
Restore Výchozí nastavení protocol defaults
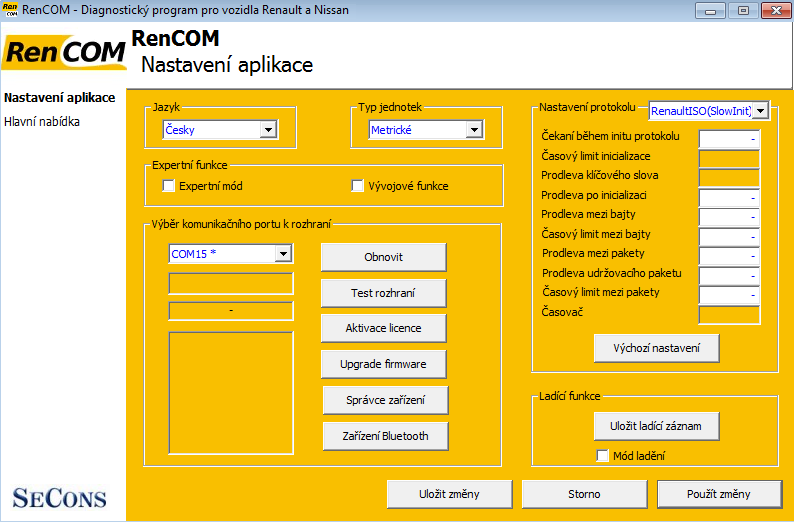coord(656,349)
